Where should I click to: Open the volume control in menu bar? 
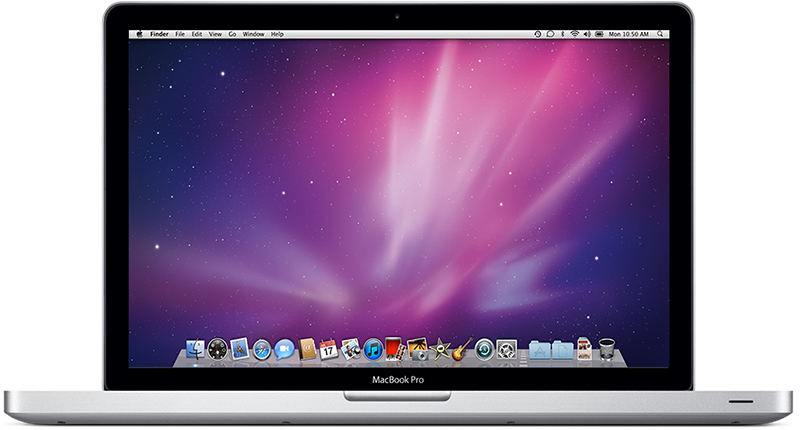pyautogui.click(x=588, y=34)
